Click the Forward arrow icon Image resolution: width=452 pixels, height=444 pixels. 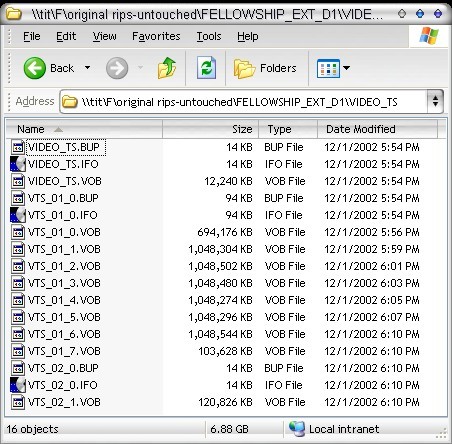pyautogui.click(x=117, y=68)
